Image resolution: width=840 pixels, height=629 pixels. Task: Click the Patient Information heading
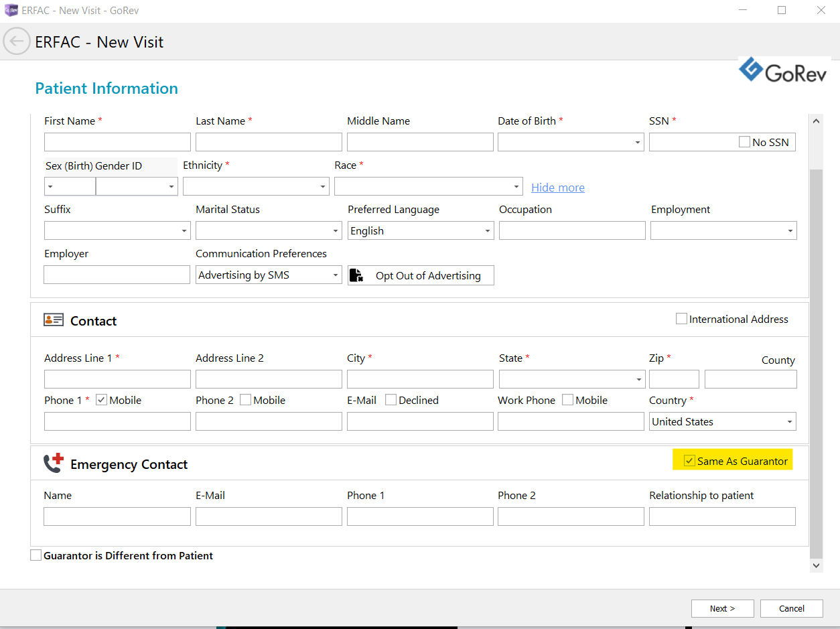click(107, 88)
